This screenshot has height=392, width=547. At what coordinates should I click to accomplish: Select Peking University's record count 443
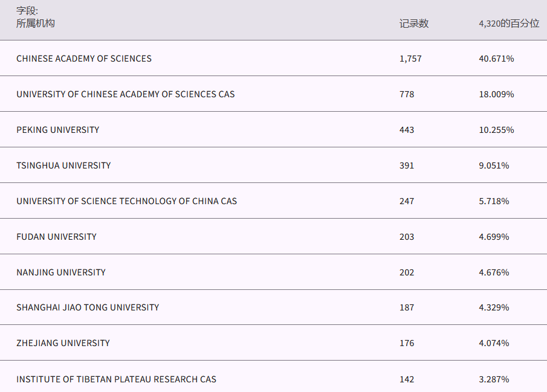point(407,130)
